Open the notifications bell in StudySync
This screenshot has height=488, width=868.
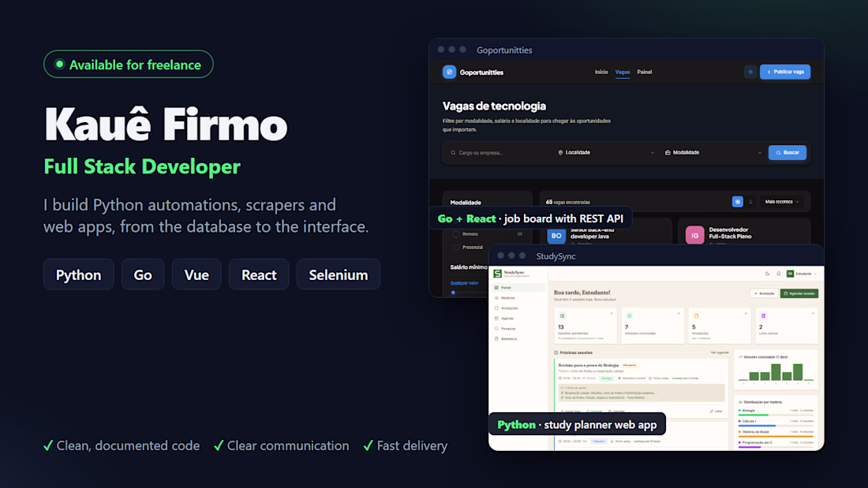point(778,274)
